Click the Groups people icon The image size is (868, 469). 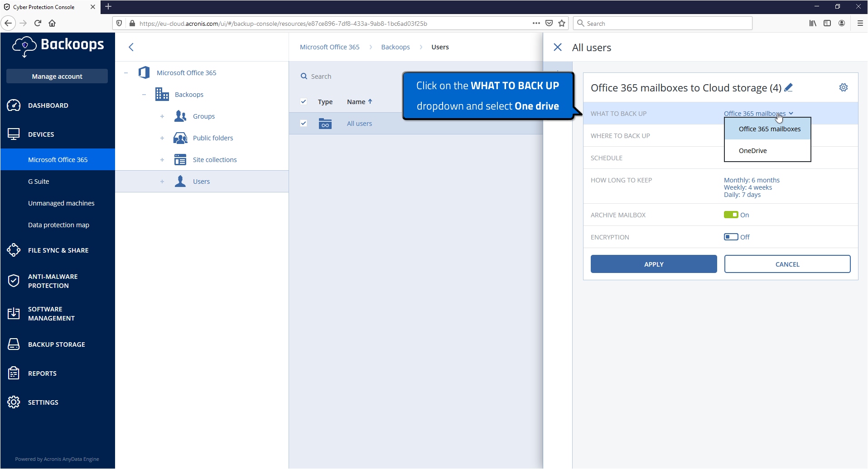[180, 116]
